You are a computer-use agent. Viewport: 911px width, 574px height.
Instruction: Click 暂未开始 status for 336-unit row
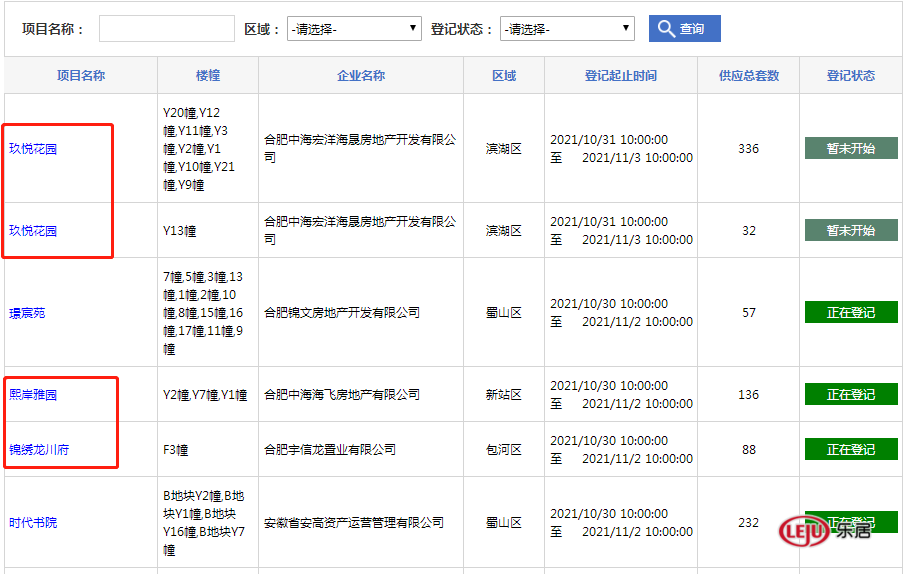click(x=851, y=148)
